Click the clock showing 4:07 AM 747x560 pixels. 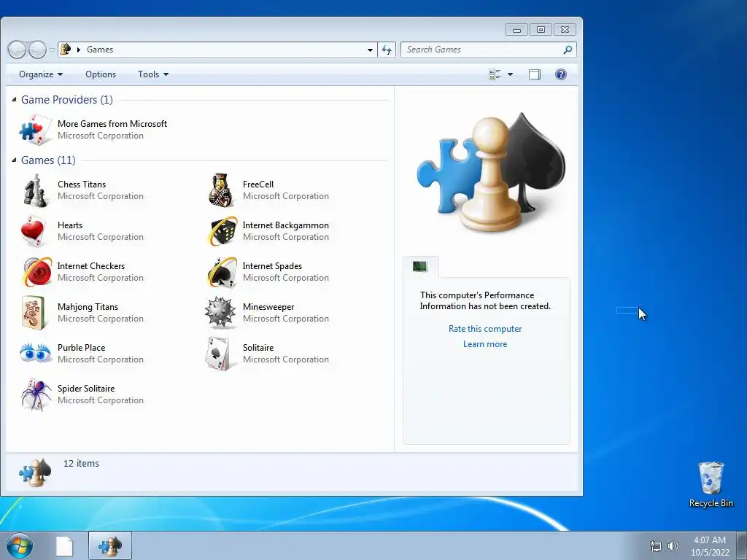pos(710,540)
